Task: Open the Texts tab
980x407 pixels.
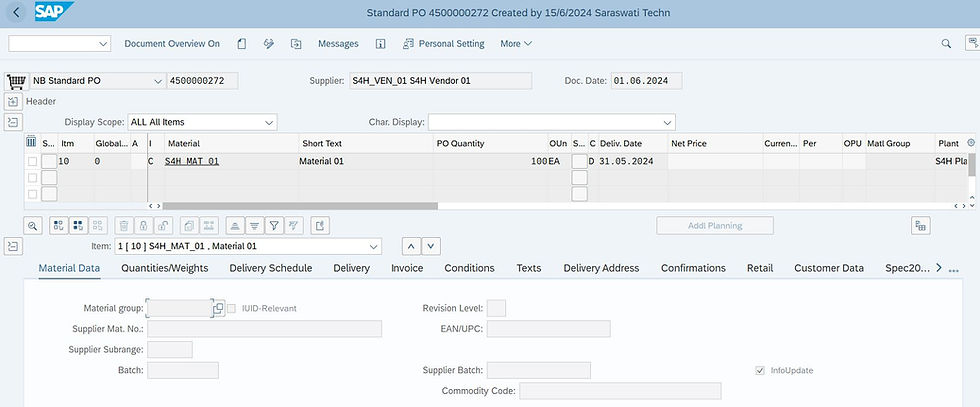Action: tap(529, 268)
